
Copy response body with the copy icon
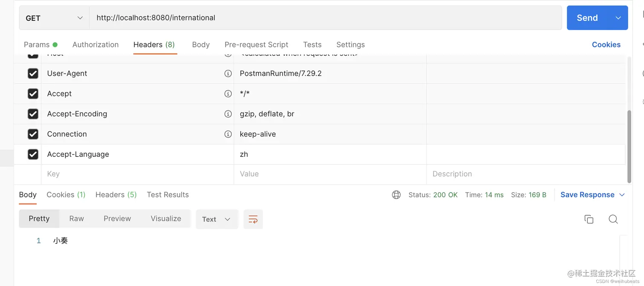pos(589,219)
